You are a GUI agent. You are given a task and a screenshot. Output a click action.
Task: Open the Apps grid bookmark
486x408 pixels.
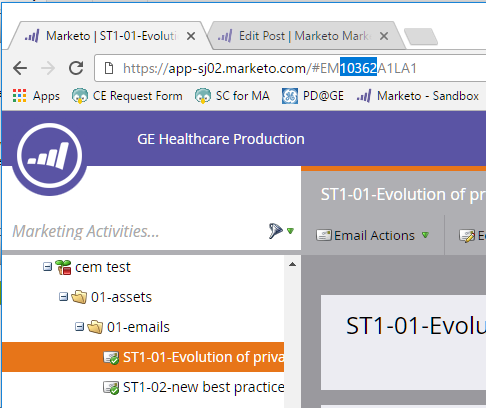36,96
